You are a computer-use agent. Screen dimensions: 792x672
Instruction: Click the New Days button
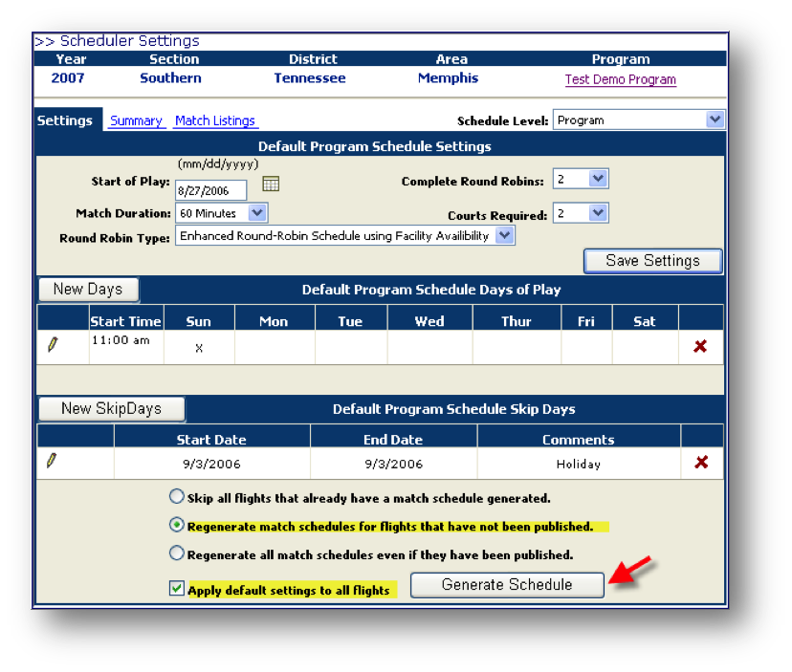pyautogui.click(x=88, y=290)
